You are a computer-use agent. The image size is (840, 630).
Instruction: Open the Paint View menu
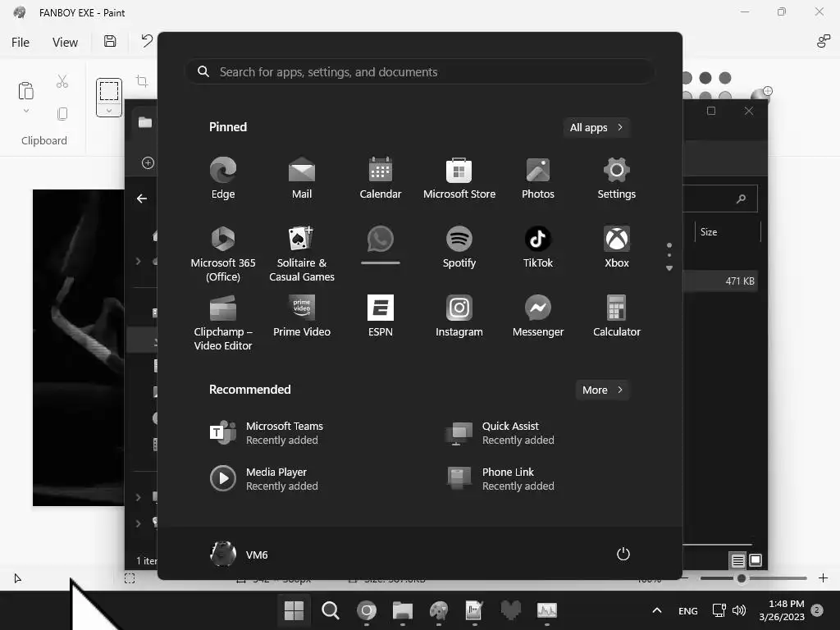[65, 43]
